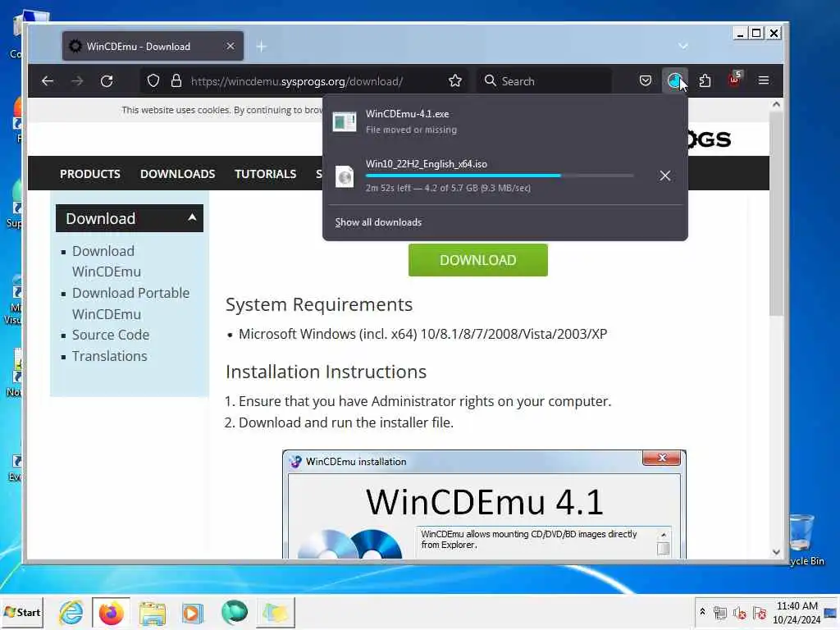Open the red extension with badge 5
This screenshot has height=630, width=840.
tap(734, 80)
